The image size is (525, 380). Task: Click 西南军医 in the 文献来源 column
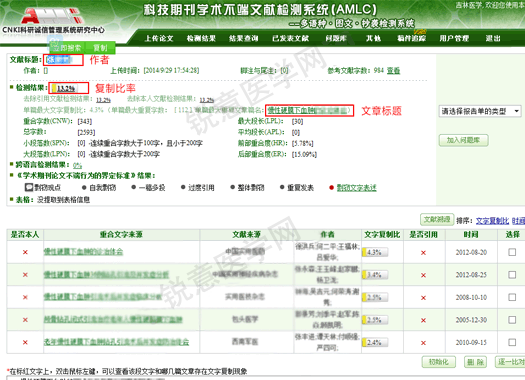click(245, 342)
